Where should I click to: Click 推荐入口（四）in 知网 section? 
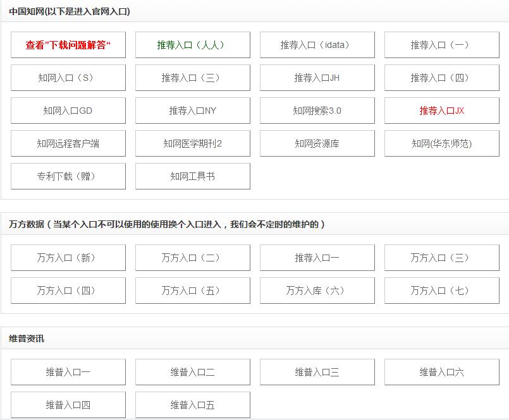point(442,78)
